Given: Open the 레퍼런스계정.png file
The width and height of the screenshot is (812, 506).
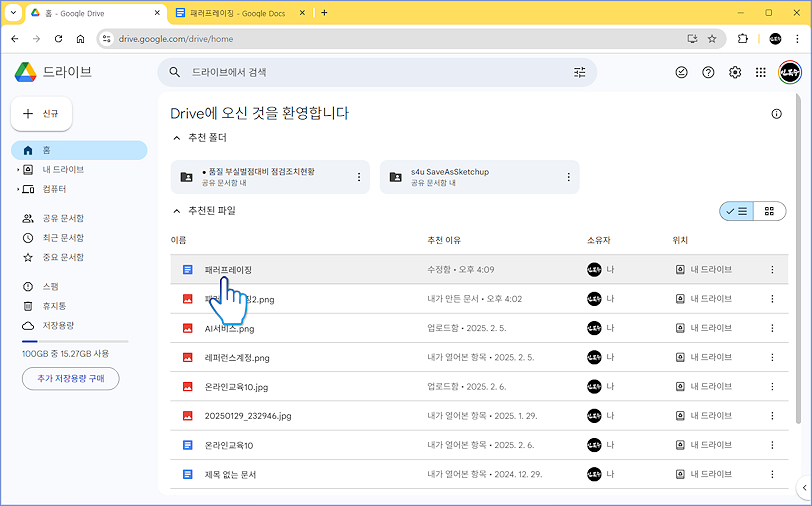Looking at the screenshot, I should pos(237,358).
